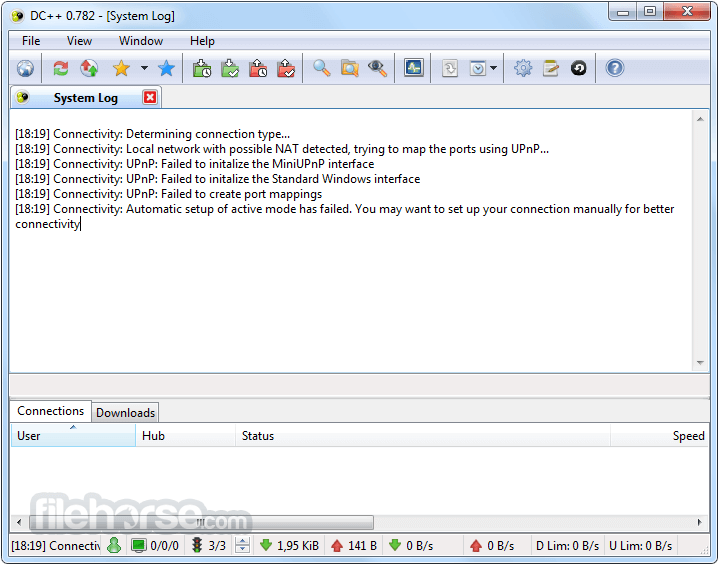
Task: Adjust slots with status bar spinner
Action: [242, 545]
